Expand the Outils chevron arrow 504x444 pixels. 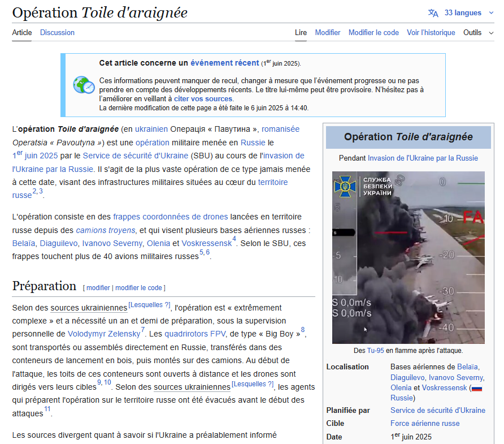pos(491,33)
